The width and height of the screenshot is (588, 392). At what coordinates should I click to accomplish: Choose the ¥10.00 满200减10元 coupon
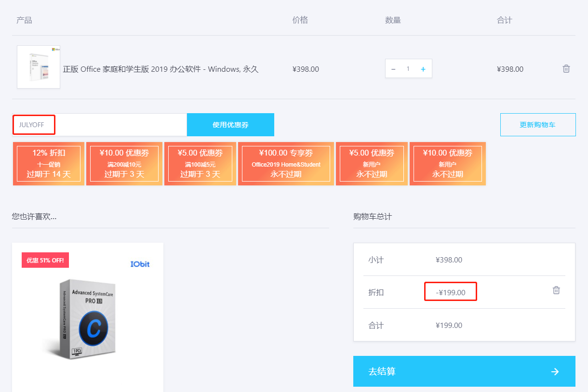[x=124, y=164]
